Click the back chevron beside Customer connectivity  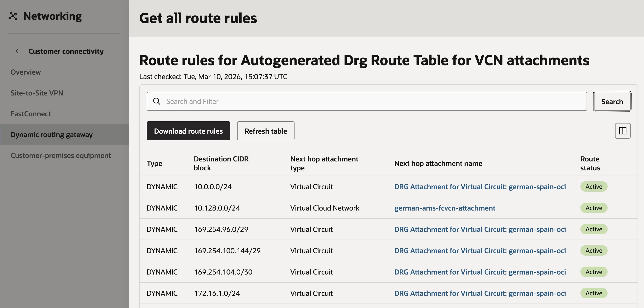pyautogui.click(x=17, y=51)
